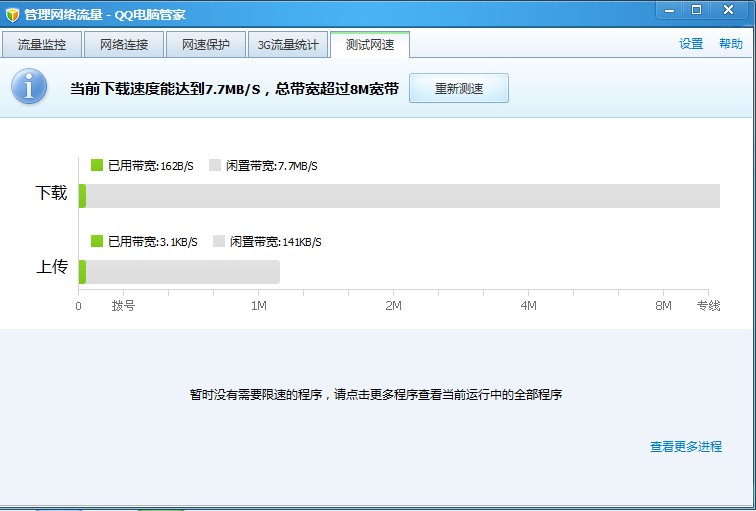Click the 拨号 axis label
Screen dimensions: 756x511
(123, 306)
